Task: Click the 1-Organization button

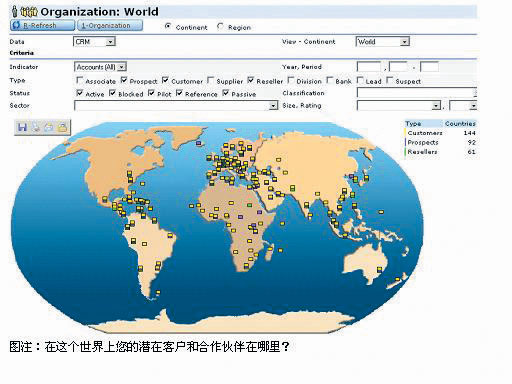Action: (x=110, y=25)
